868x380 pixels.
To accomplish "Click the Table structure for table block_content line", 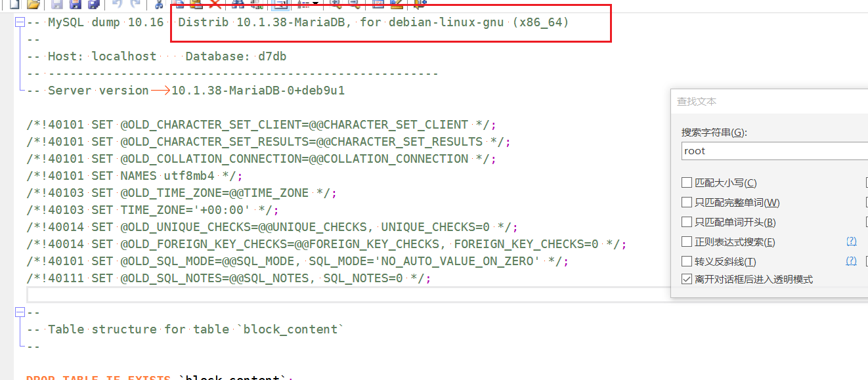I will (186, 329).
